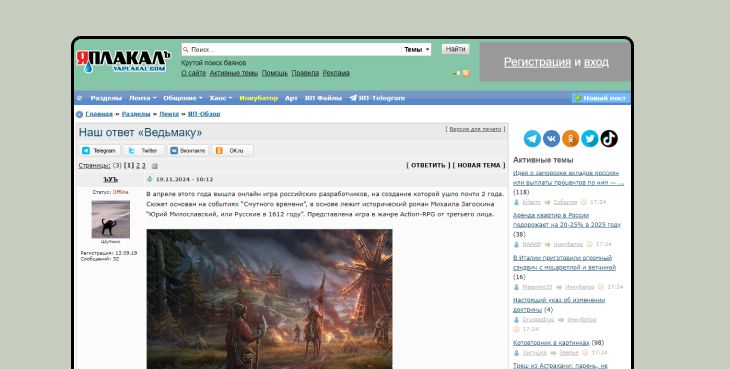Click the round icon before Главная breadcrumb

click(80, 114)
